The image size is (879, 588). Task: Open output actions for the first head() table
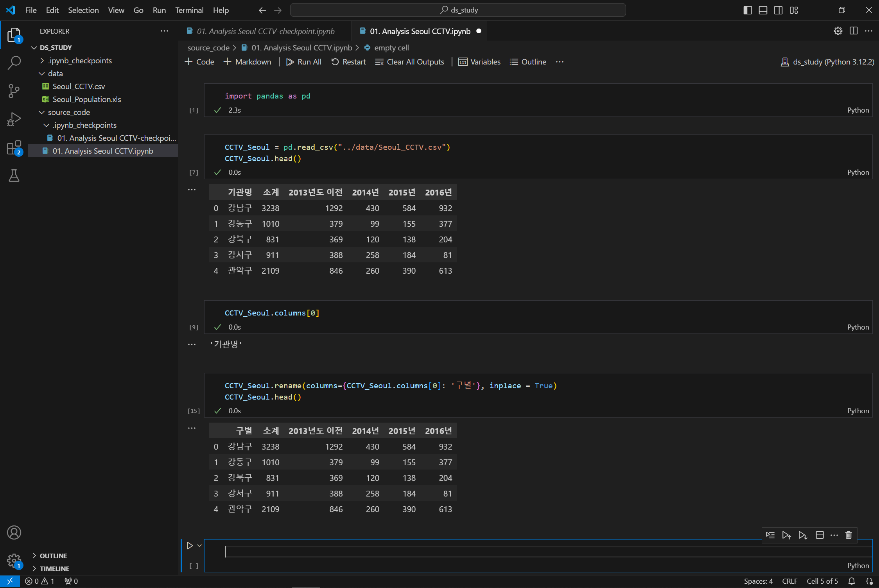[x=192, y=190]
